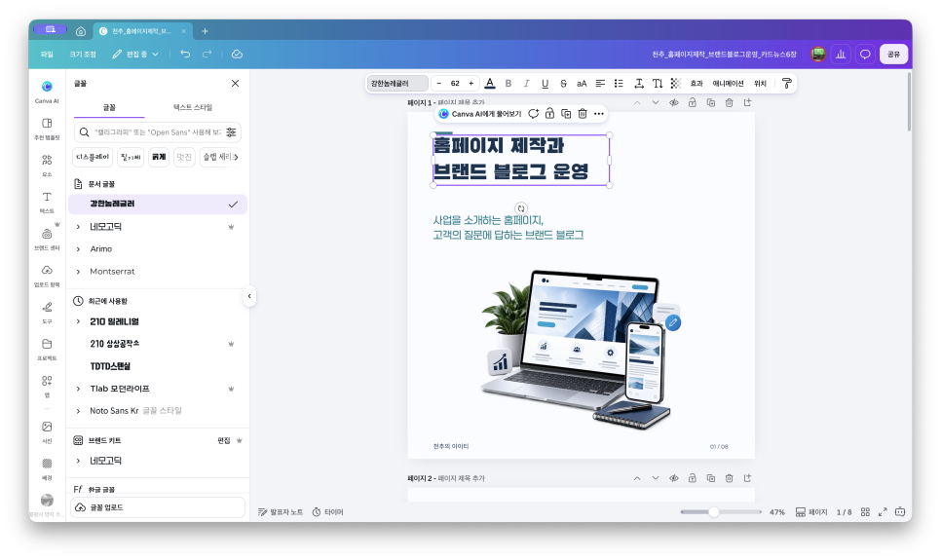Toggle uppercase aA formatting
Image resolution: width=941 pixels, height=560 pixels.
pyautogui.click(x=582, y=84)
